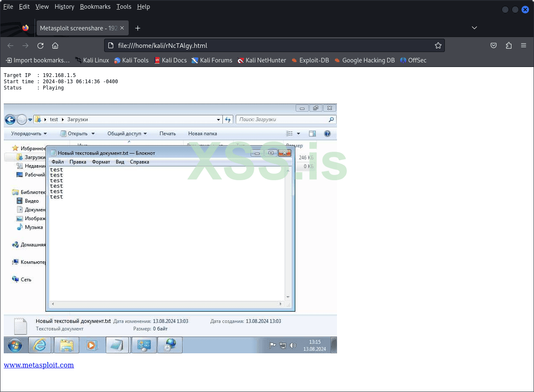This screenshot has height=392, width=534.
Task: Open the Firefox extensions panel
Action: [x=509, y=45]
